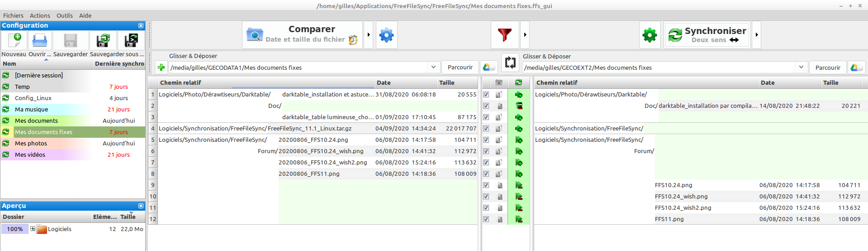
Task: Change sync action icon of row 9
Action: (519, 185)
